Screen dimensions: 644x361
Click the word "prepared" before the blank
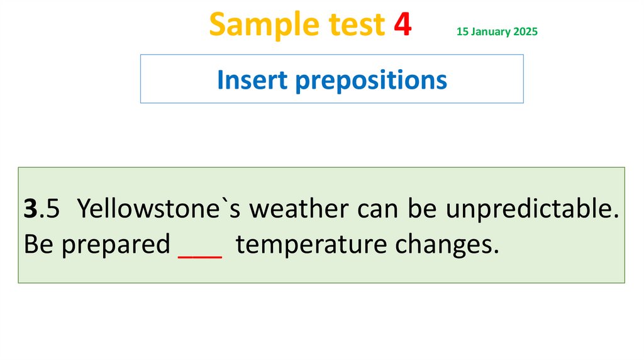coord(116,244)
